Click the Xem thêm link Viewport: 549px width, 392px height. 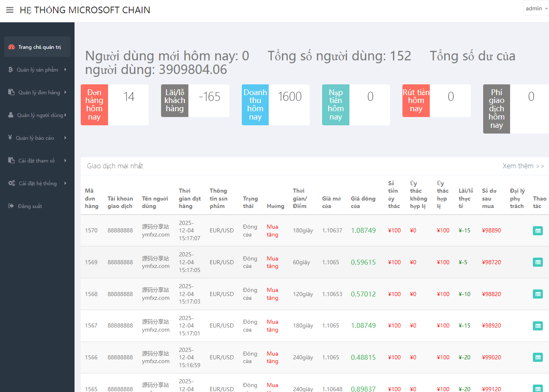pyautogui.click(x=523, y=166)
